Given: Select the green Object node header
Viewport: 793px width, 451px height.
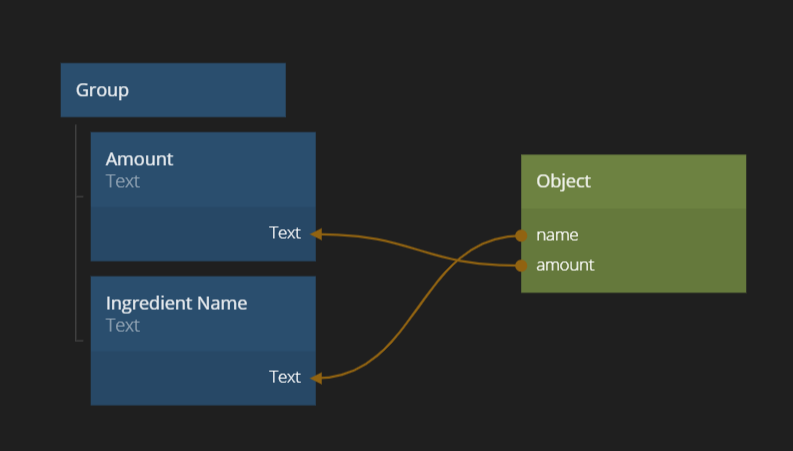Looking at the screenshot, I should click(633, 181).
